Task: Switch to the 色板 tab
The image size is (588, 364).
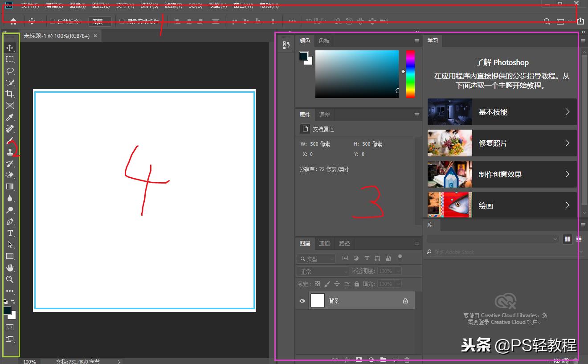Action: (324, 41)
